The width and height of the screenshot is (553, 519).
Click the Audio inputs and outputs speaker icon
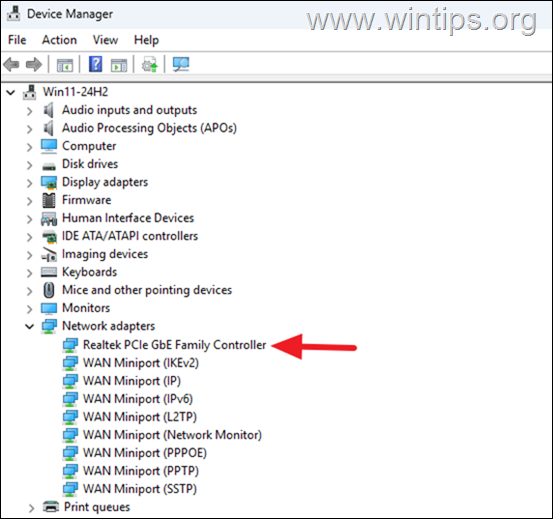(49, 110)
